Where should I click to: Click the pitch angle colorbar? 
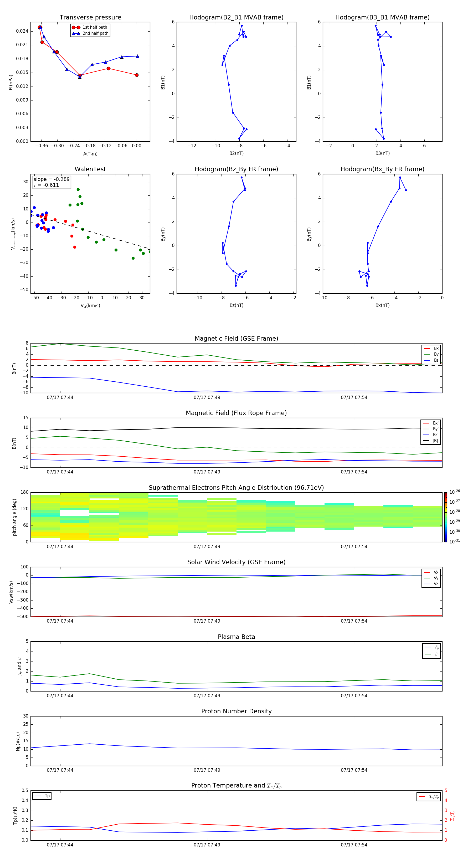click(x=446, y=517)
